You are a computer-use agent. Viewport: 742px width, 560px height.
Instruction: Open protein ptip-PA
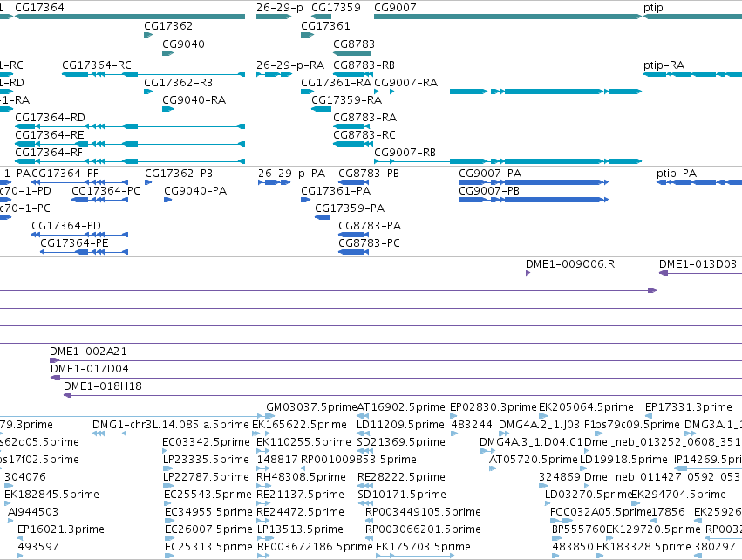[677, 174]
